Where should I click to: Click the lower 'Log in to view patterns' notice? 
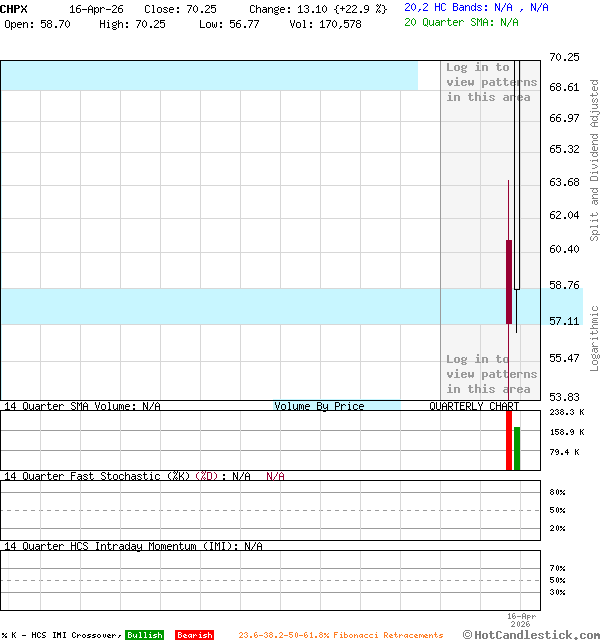click(491, 374)
